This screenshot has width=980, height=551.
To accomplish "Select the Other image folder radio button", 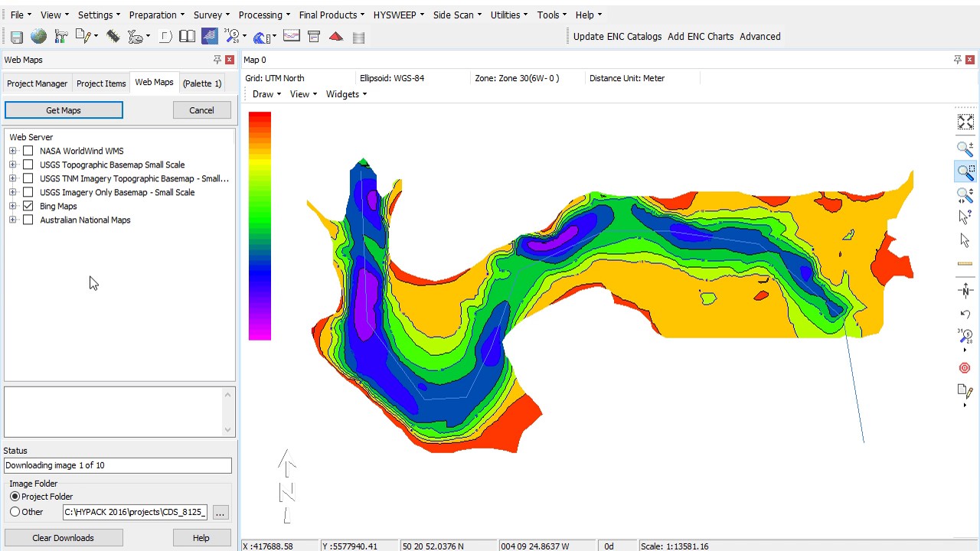I will coord(15,512).
